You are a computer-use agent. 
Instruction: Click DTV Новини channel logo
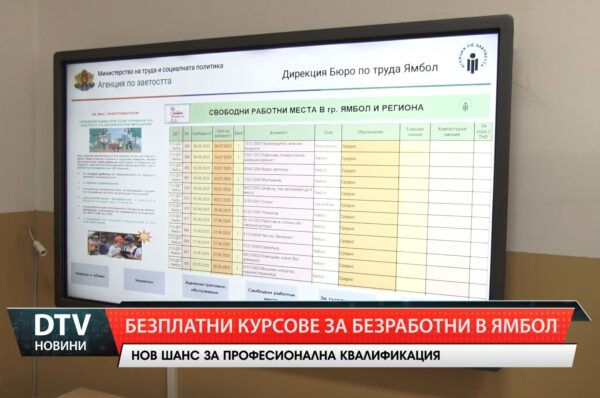pyautogui.click(x=61, y=332)
